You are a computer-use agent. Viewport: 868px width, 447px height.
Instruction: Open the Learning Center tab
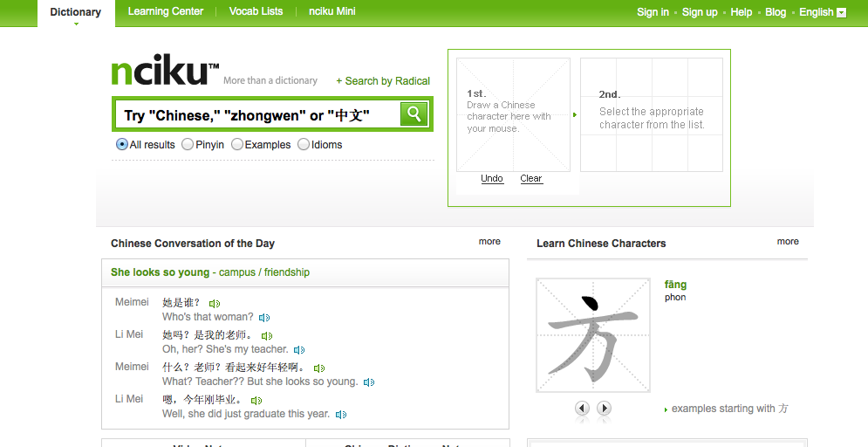click(166, 12)
